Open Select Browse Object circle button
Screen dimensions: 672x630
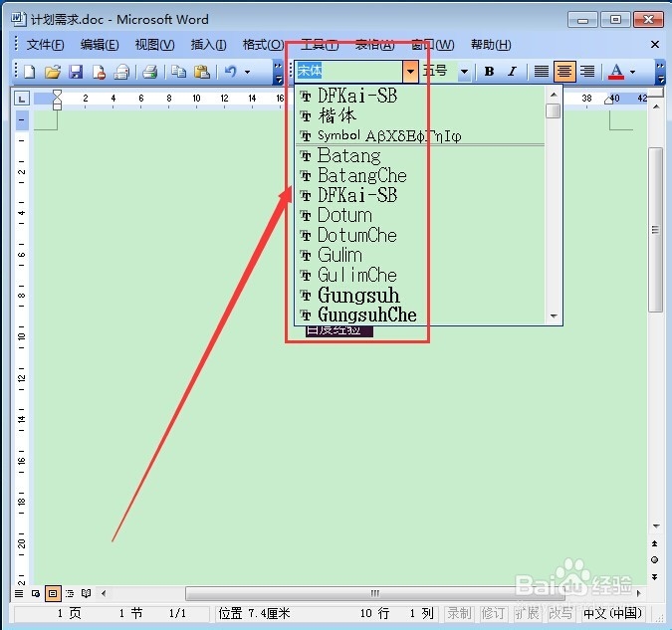(x=654, y=559)
